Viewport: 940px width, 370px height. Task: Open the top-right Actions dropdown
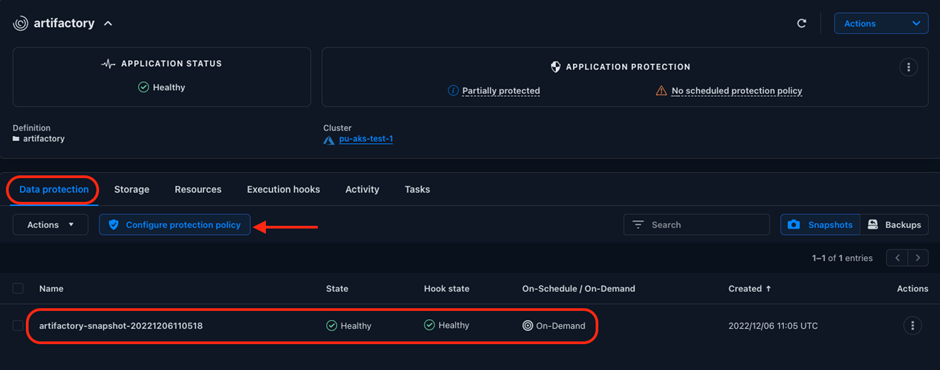881,23
